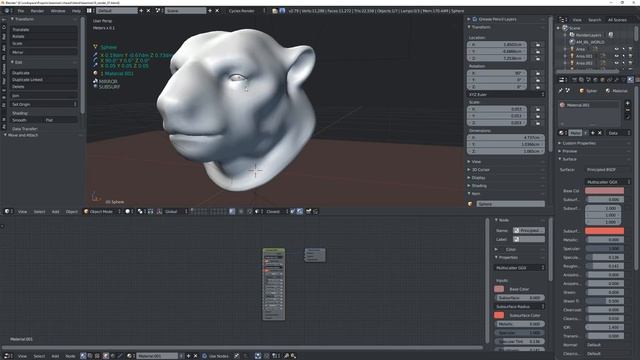Expand the Color section in node panel
The image size is (640, 360).
[x=496, y=249]
